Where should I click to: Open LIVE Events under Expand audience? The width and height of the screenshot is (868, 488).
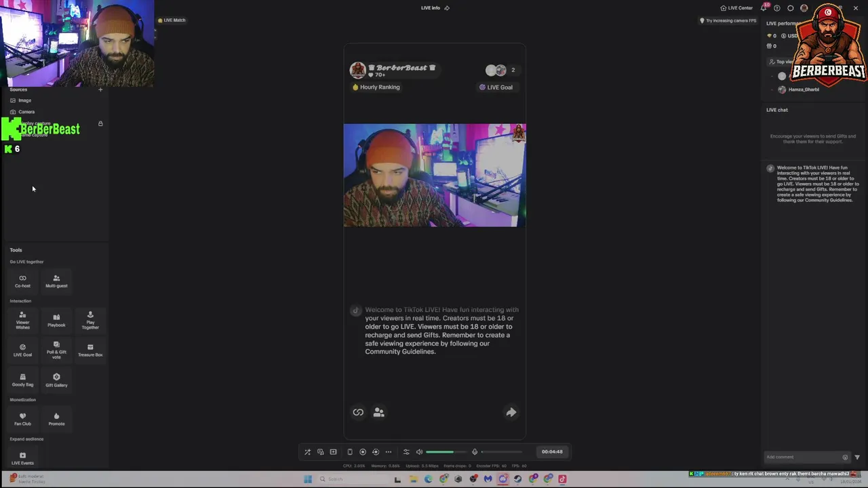[22, 458]
